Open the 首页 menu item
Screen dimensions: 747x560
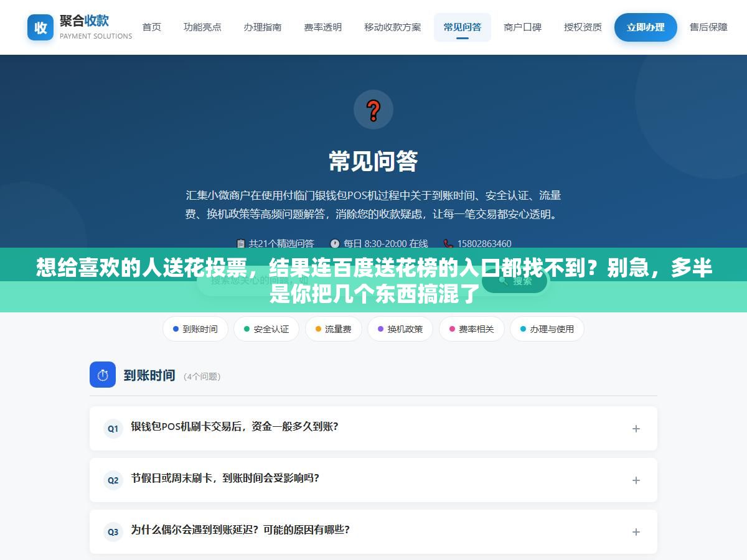[152, 27]
